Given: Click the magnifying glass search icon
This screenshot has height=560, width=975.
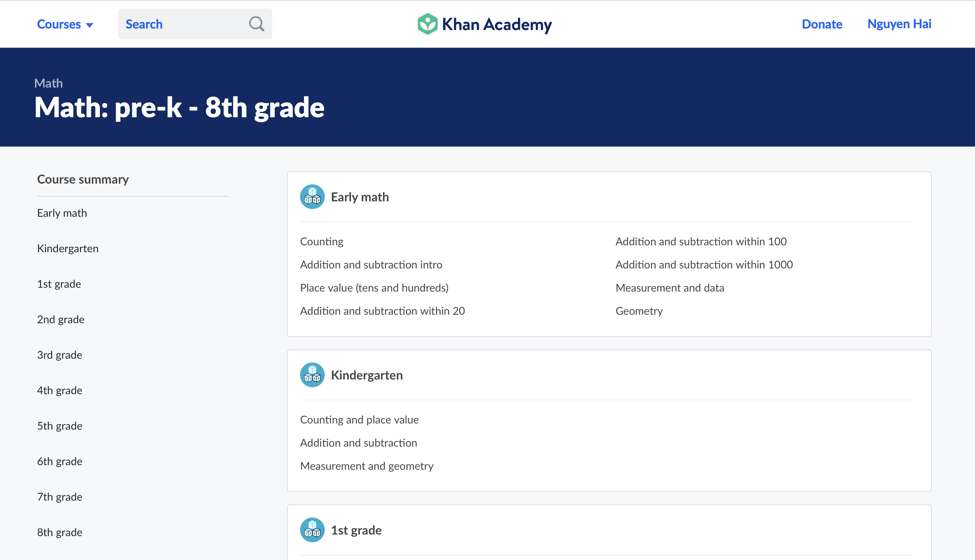Looking at the screenshot, I should click(256, 24).
